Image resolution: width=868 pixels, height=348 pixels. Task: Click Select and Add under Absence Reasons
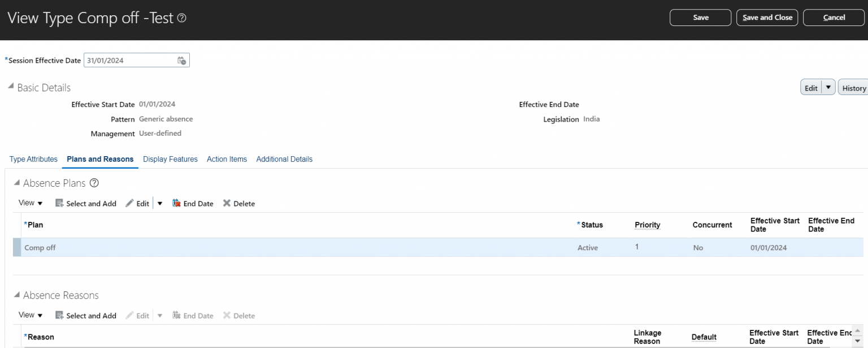click(85, 315)
